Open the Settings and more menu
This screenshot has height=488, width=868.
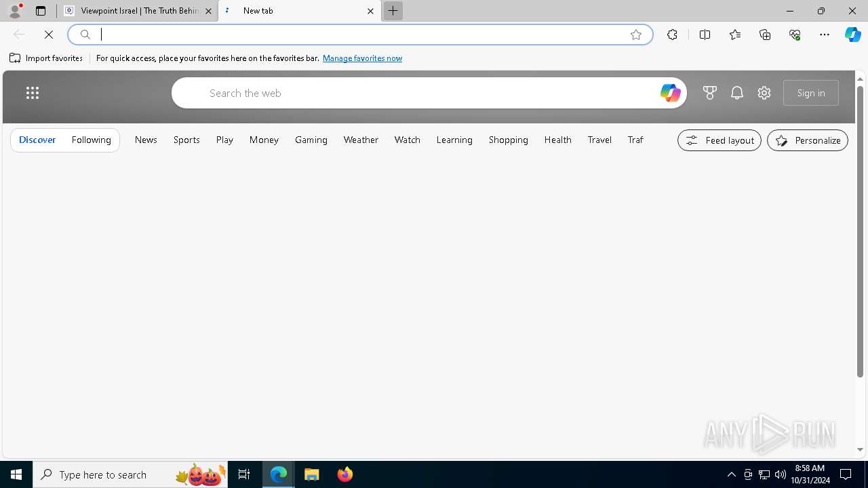[825, 35]
